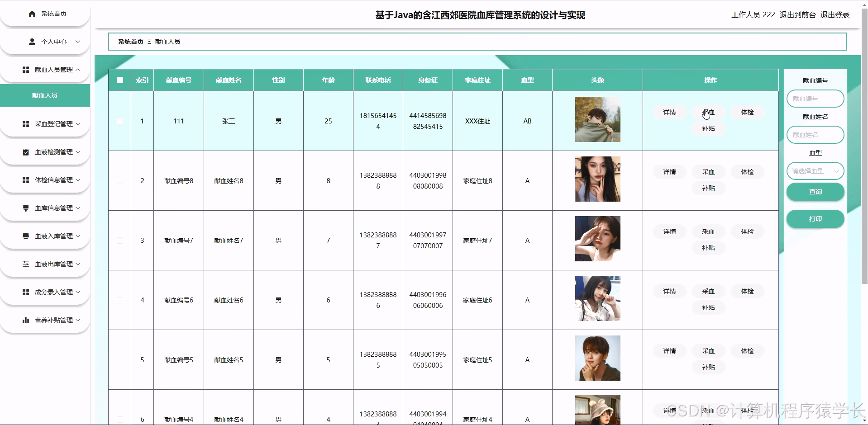Open the avatar thumbnail for 献血姓名5
Image resolution: width=868 pixels, height=425 pixels.
pyautogui.click(x=597, y=358)
